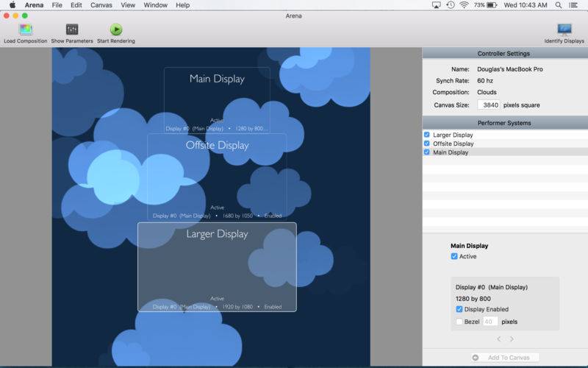Open Show Parameters from the toolbar
Screen dimensions: 588x368
tap(72, 30)
